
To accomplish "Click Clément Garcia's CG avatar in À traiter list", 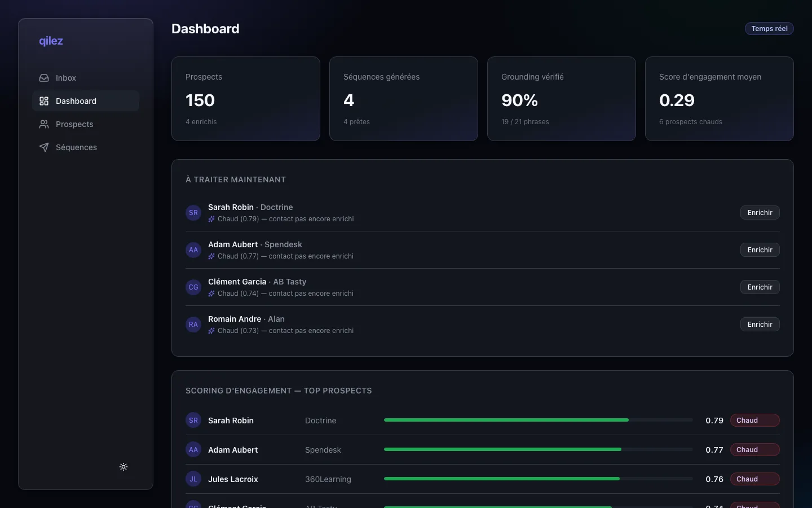I will click(193, 287).
